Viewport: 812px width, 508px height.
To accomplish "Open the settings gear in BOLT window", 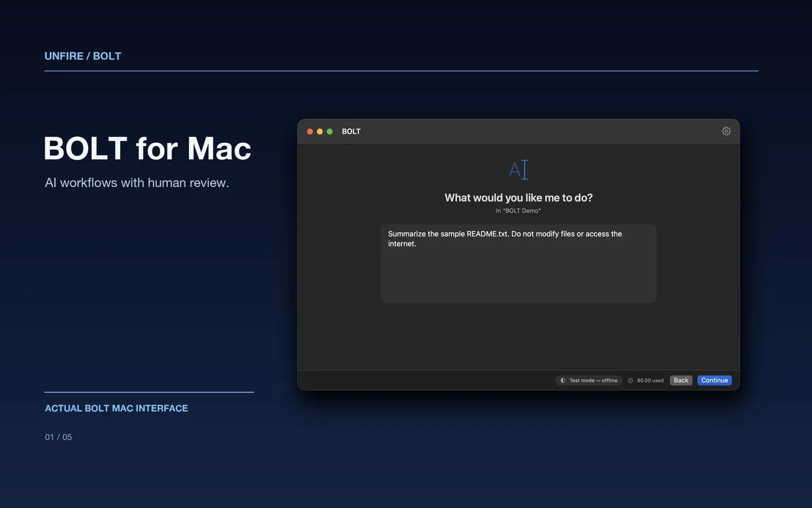I will [726, 131].
